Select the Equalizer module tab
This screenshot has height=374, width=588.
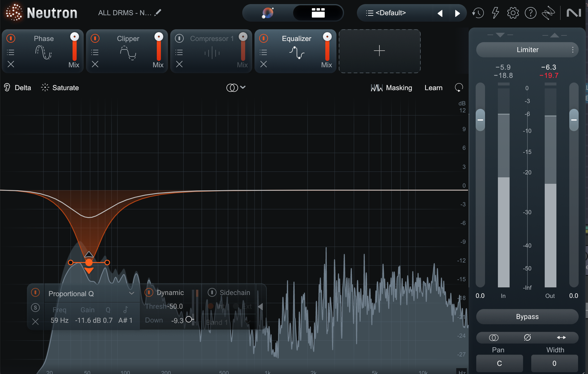[296, 51]
